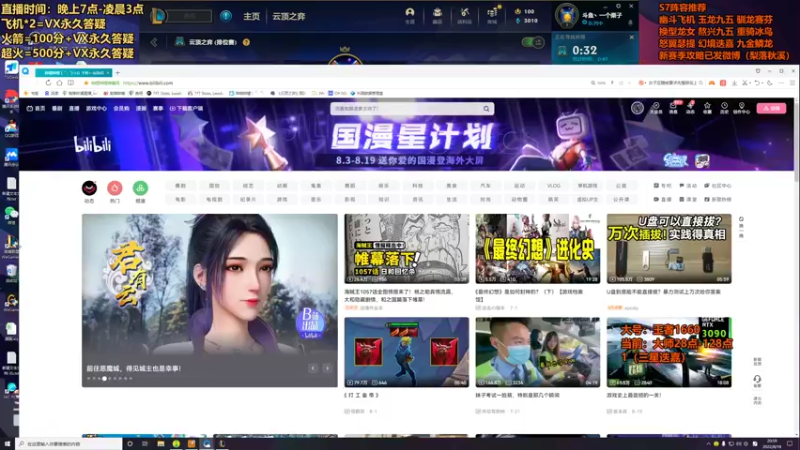Click the League notification bell icon
This screenshot has height=450, width=800.
pos(630,23)
